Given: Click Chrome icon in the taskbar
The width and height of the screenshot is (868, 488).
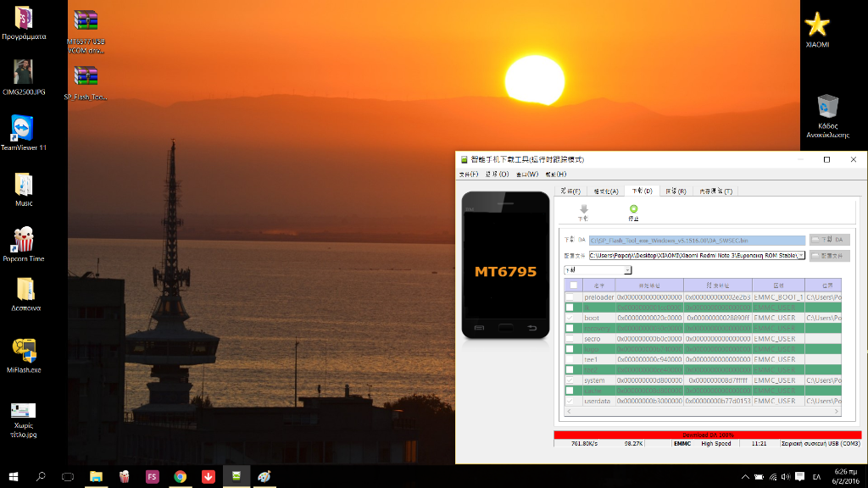Looking at the screenshot, I should click(181, 476).
